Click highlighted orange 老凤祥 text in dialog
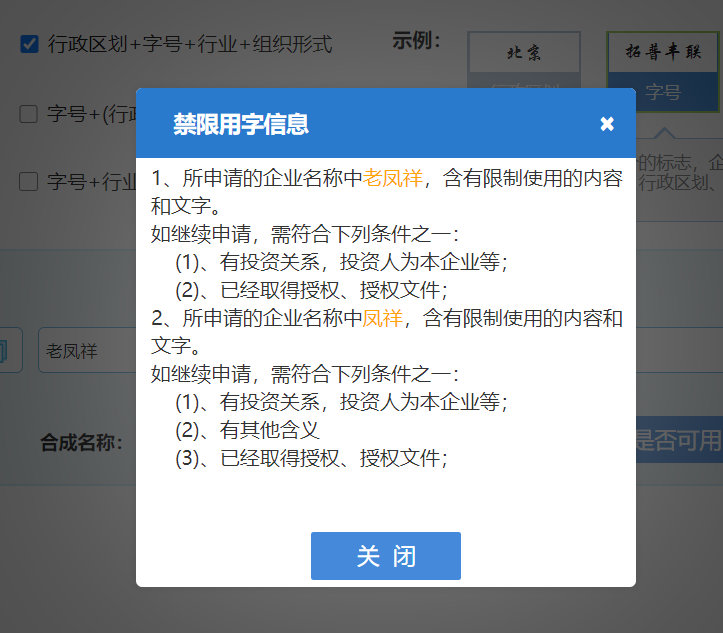723x633 pixels. pos(393,179)
